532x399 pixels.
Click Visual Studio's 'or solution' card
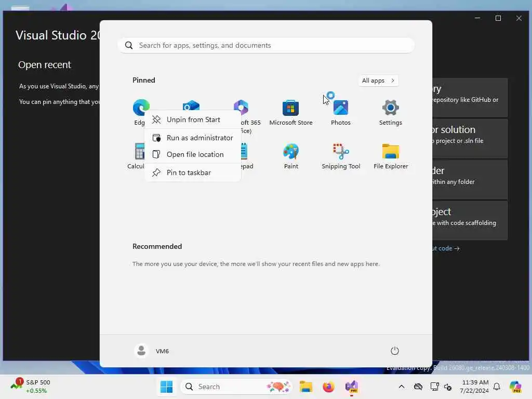[x=470, y=137]
